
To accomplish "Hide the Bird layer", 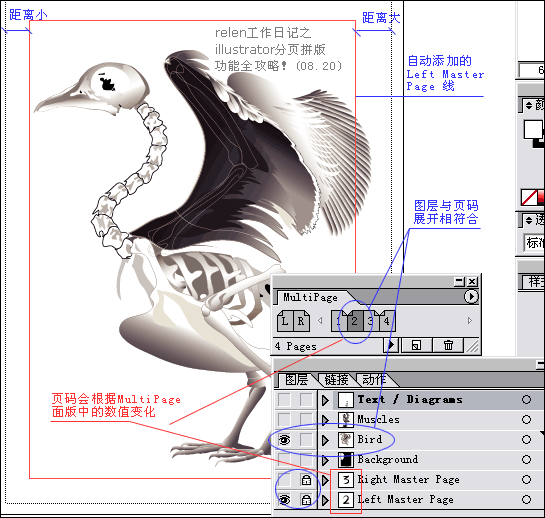I will tap(284, 440).
